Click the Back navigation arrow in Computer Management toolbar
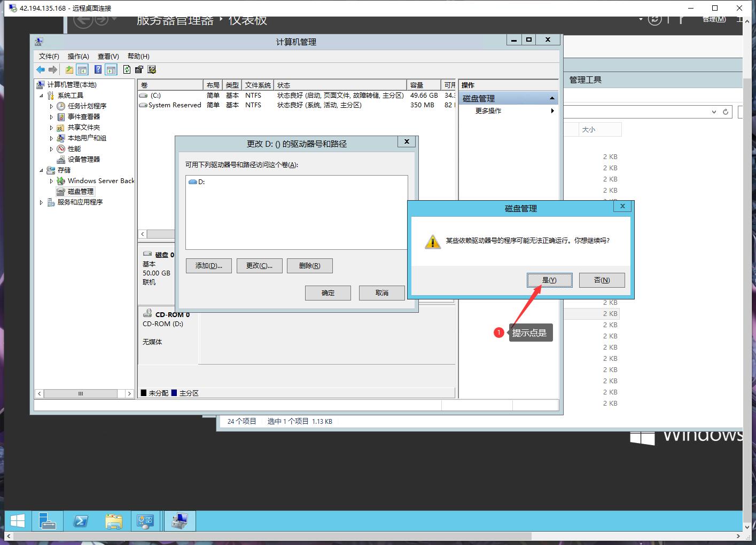The image size is (756, 545). click(41, 69)
